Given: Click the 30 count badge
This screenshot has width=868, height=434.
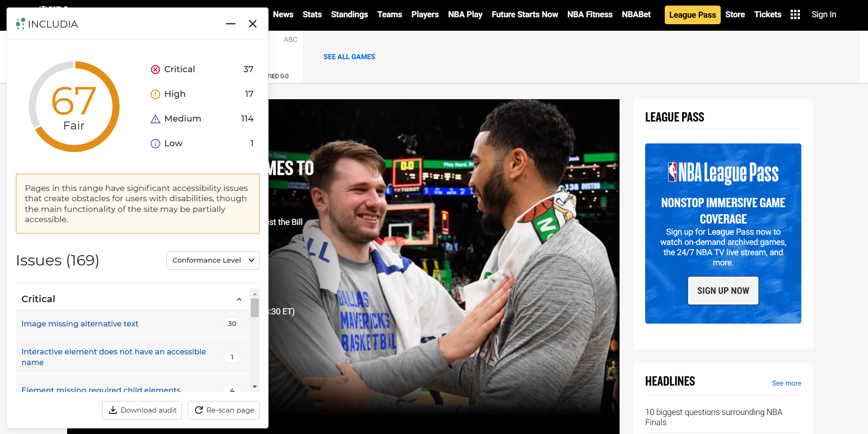Looking at the screenshot, I should (x=232, y=324).
